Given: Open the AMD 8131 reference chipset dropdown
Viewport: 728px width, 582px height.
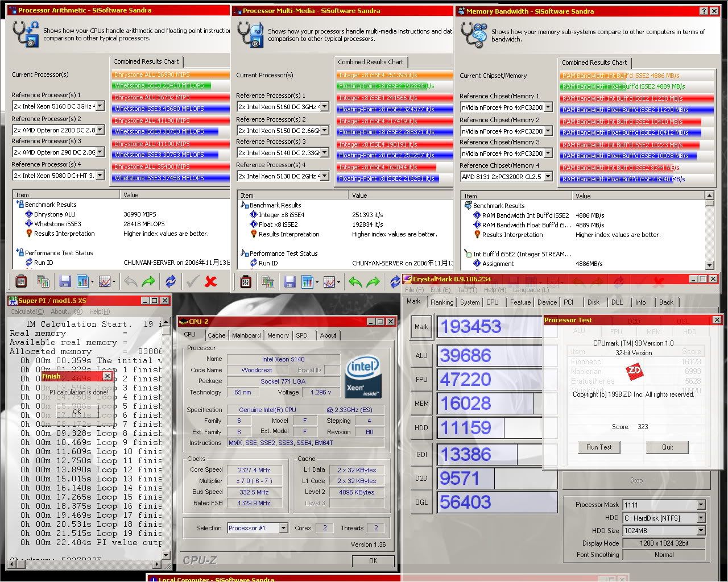Looking at the screenshot, I should [x=548, y=177].
